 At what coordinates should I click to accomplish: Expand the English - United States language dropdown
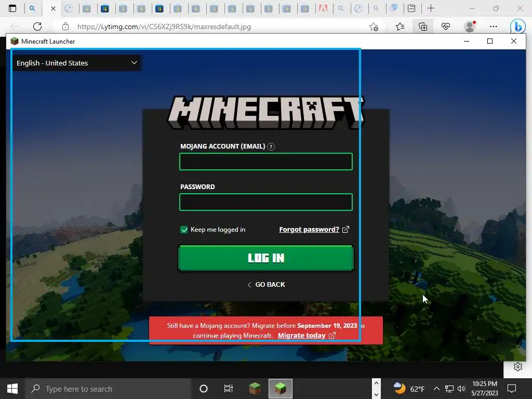(77, 63)
